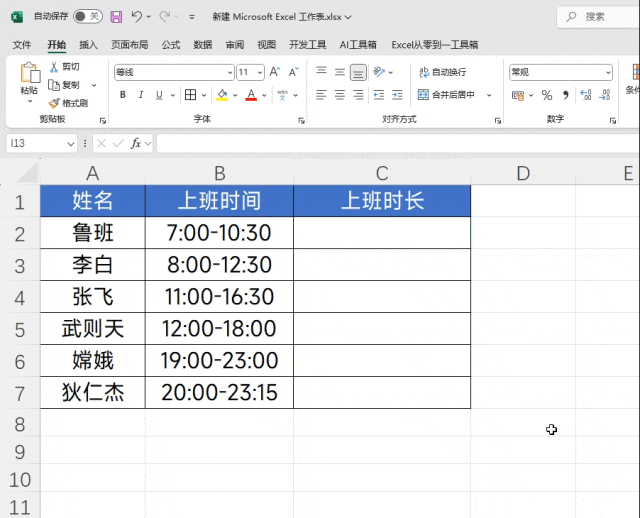Image resolution: width=640 pixels, height=518 pixels.
Task: Click the Align Left icon
Action: pyautogui.click(x=321, y=95)
